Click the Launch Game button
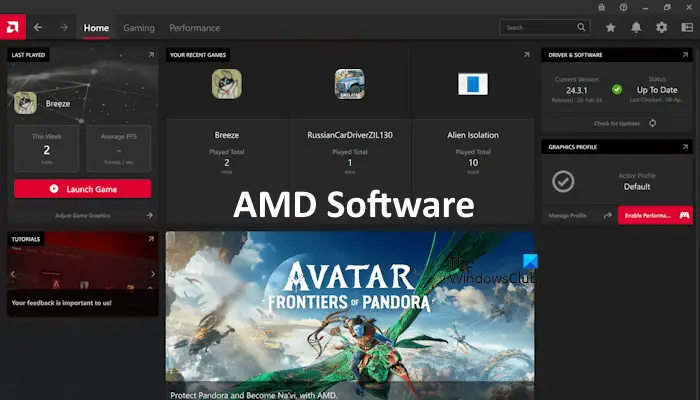Screen dimensions: 700x400 tap(83, 189)
